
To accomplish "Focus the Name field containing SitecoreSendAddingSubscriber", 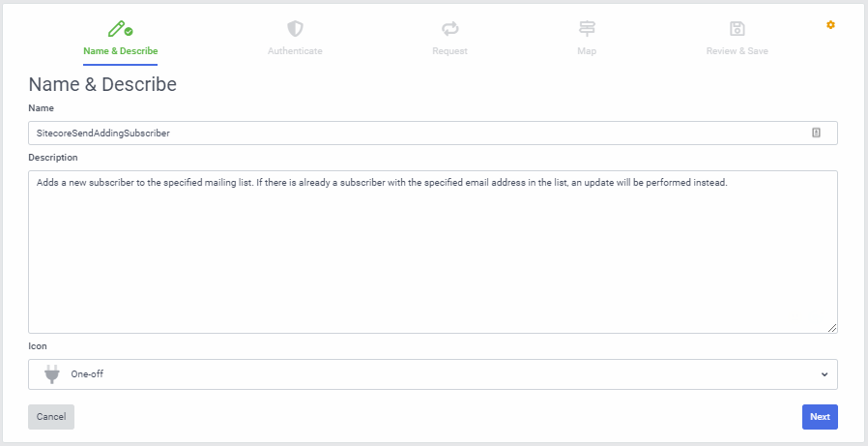I will [416, 133].
